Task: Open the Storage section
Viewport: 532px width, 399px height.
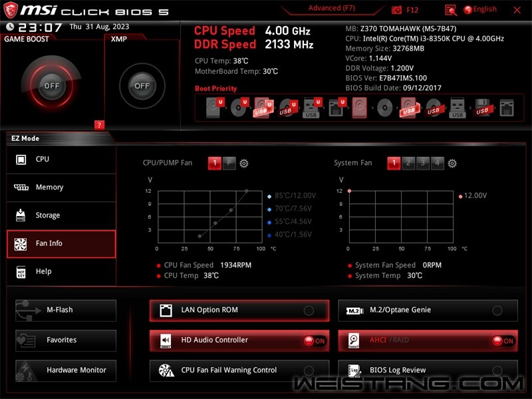Action: (x=61, y=215)
